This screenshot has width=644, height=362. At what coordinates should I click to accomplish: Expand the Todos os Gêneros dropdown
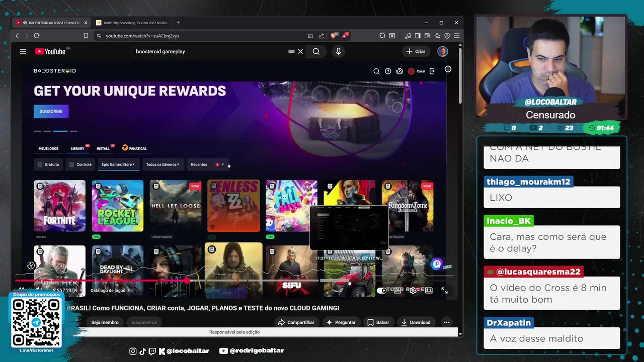pos(163,164)
